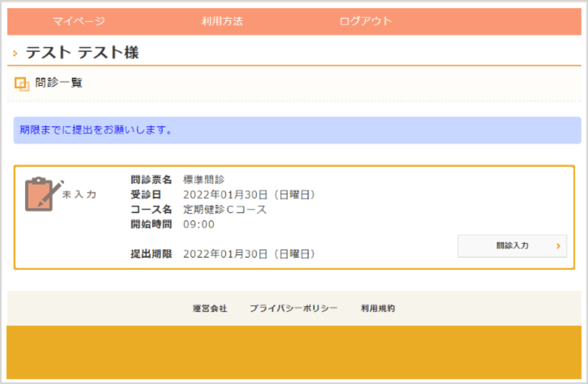Screen dimensions: 588x384
Task: Select ログアウト to sign out
Action: (366, 21)
